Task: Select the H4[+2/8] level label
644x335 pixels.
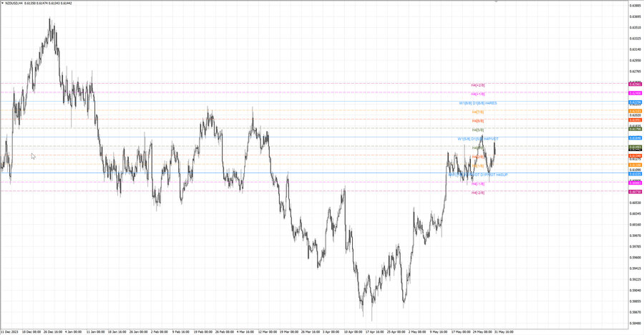Action: tap(478, 85)
